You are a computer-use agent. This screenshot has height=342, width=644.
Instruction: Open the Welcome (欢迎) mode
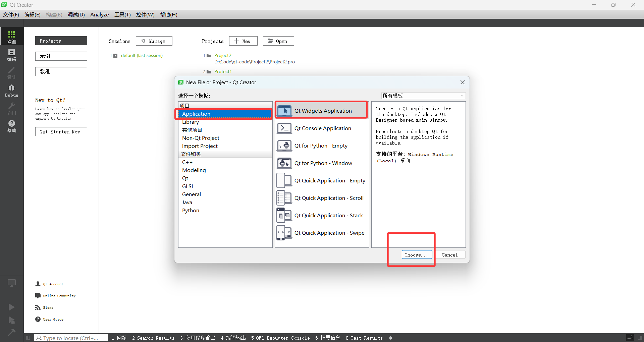pos(12,36)
